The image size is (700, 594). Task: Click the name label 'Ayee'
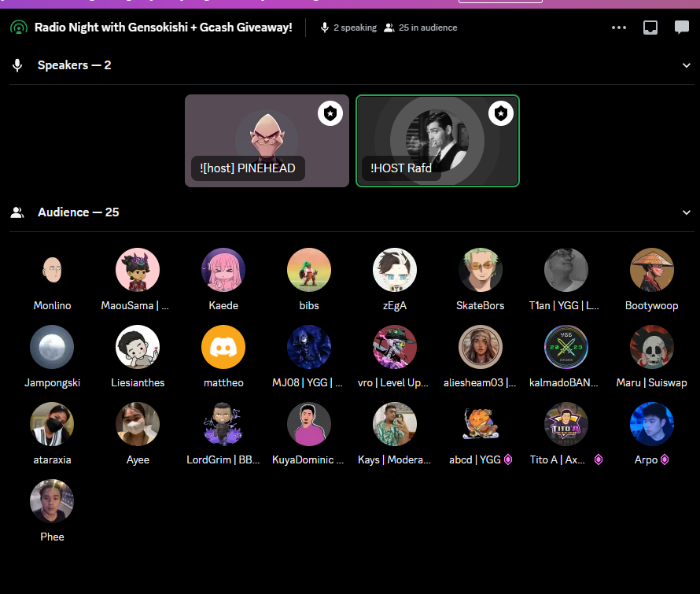pyautogui.click(x=138, y=459)
